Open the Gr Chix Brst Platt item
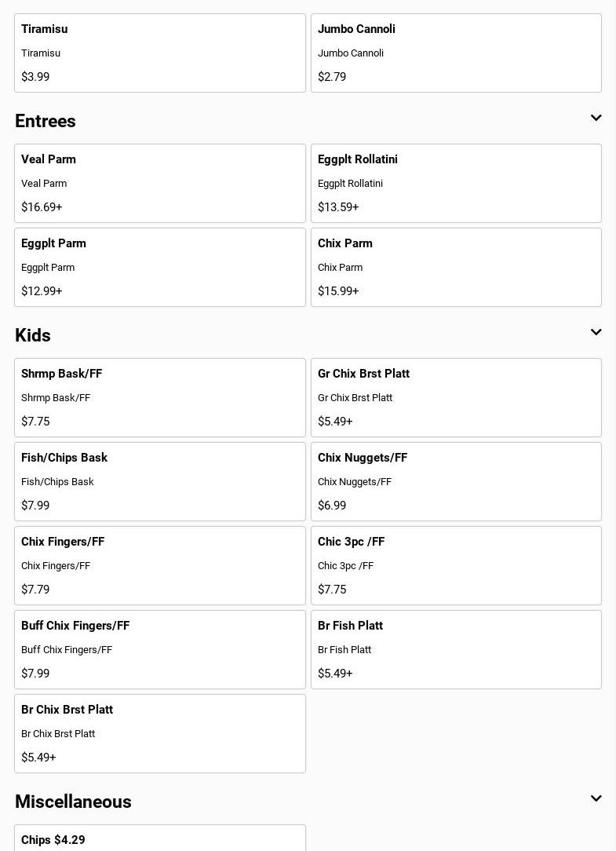Viewport: 616px width, 851px height. [456, 398]
